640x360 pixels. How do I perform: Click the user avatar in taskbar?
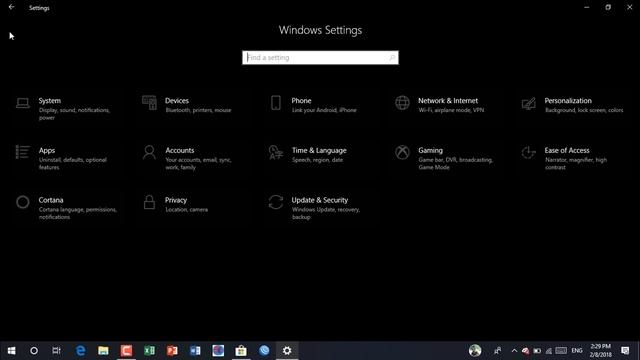[x=475, y=351]
